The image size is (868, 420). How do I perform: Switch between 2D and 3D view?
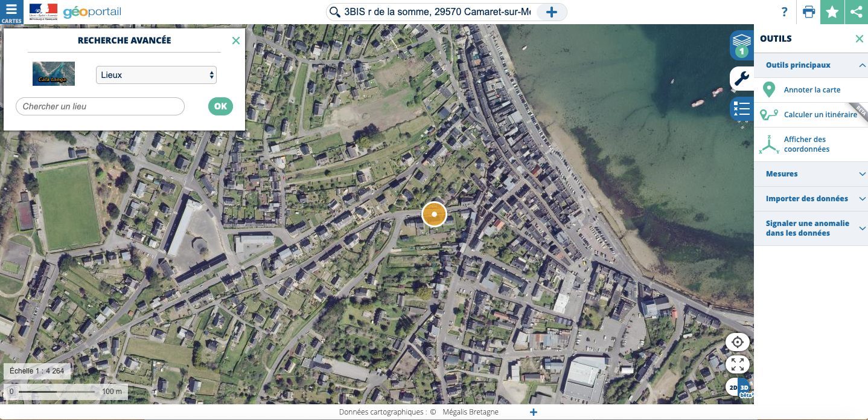click(739, 387)
